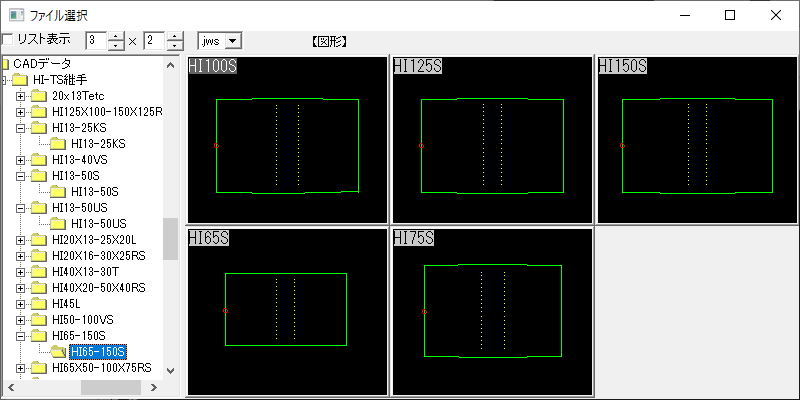Click the 20x13Tetc folder icon
Viewport: 800px width, 400px height.
(39, 96)
